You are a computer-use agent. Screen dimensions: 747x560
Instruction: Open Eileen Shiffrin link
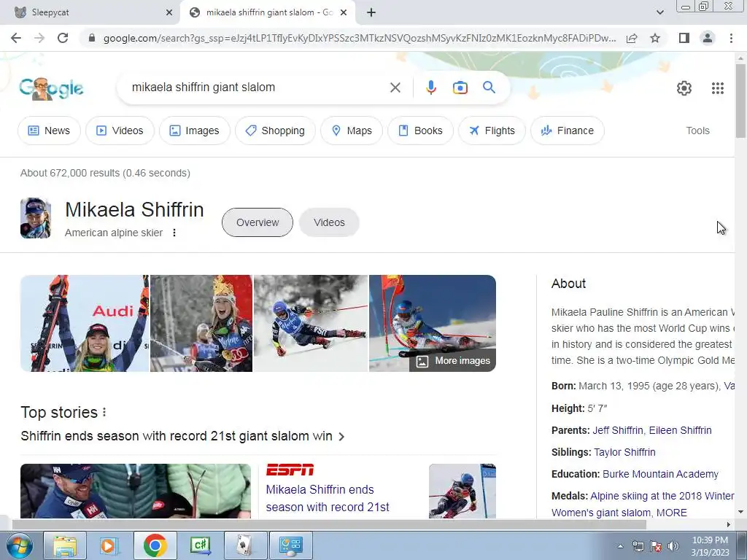point(681,430)
